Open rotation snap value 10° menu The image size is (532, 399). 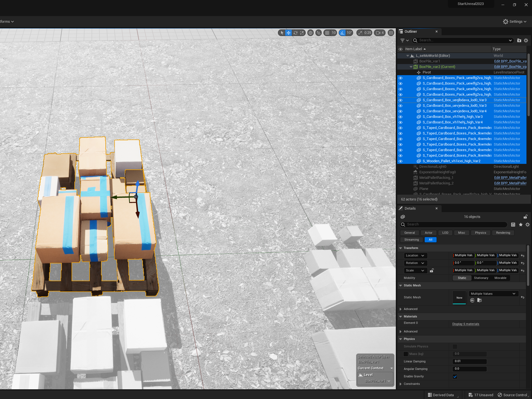point(349,33)
